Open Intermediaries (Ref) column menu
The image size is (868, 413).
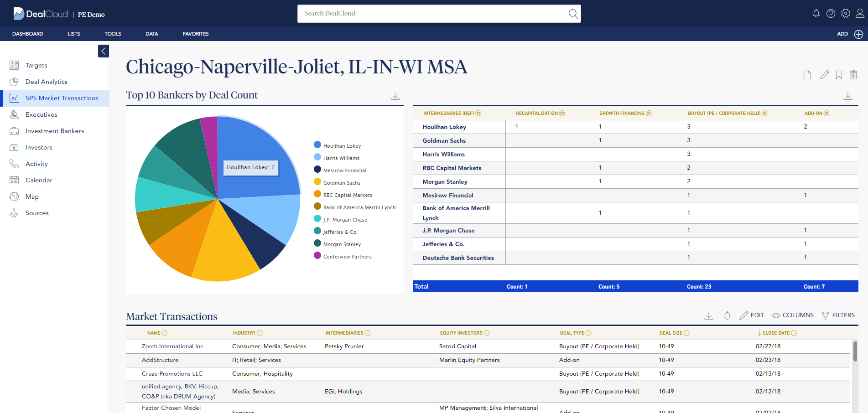pyautogui.click(x=478, y=113)
